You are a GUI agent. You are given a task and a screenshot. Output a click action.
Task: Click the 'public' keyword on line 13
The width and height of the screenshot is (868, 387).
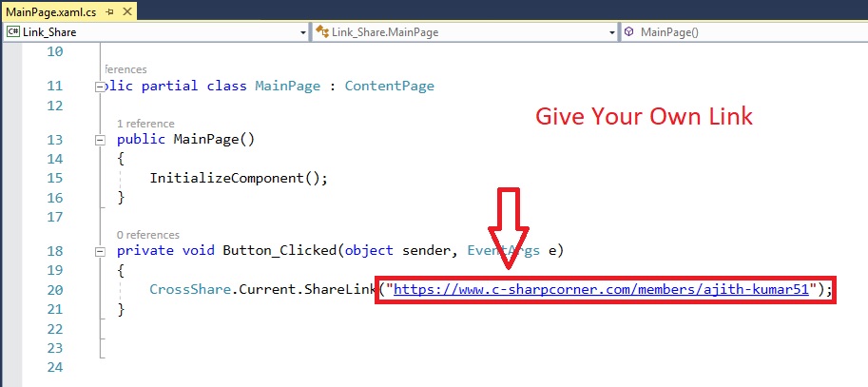(141, 139)
